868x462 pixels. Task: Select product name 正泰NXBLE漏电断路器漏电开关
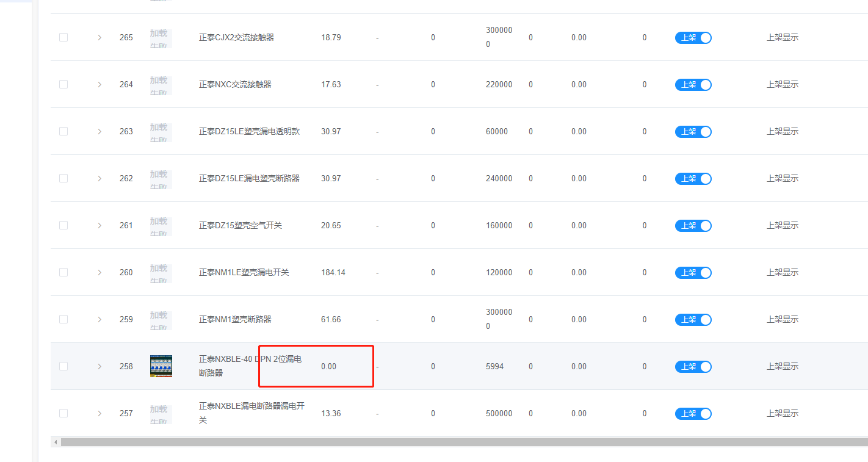251,413
